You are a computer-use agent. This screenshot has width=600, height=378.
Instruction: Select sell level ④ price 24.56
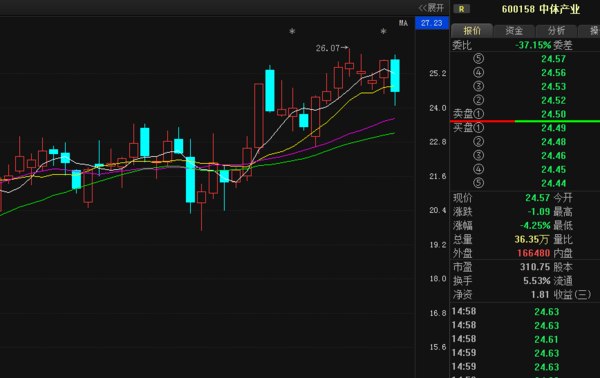point(553,73)
